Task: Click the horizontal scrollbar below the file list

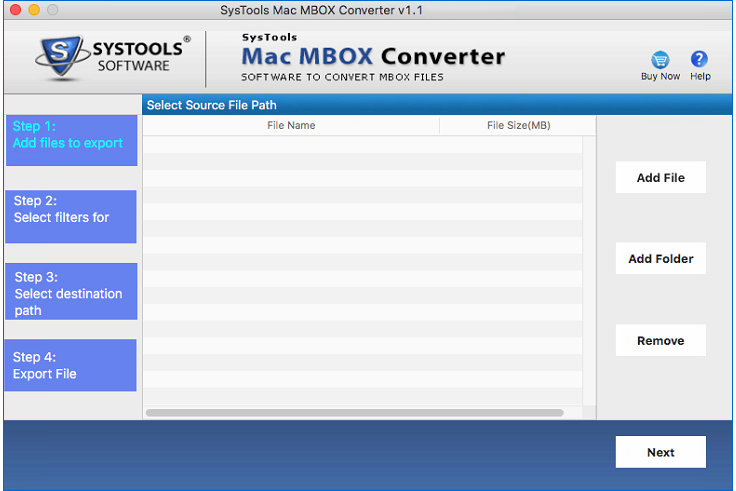Action: [x=355, y=412]
